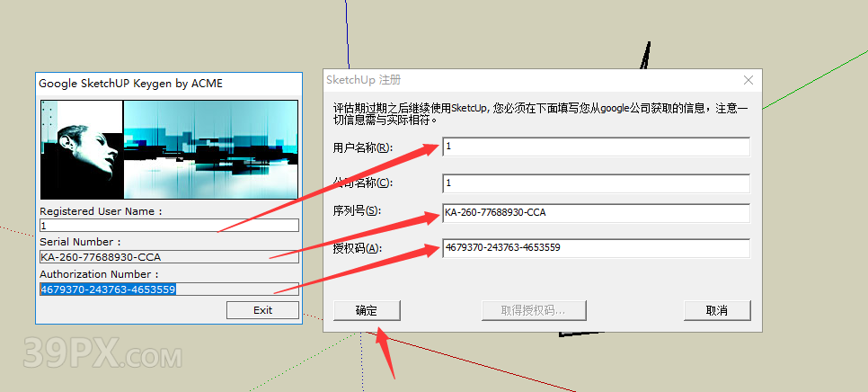Click the Authorization Number field in Keygen
This screenshot has width=868, height=392.
click(170, 289)
